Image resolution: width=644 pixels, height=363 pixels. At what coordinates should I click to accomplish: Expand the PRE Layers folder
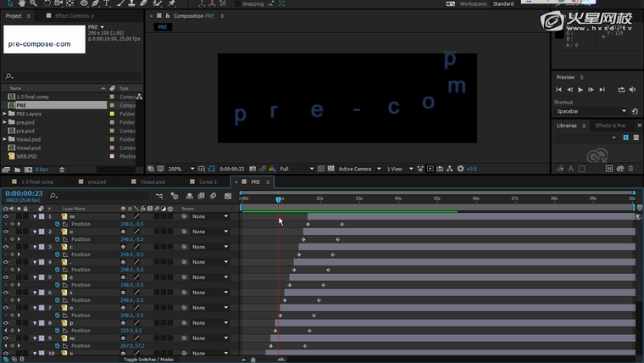coord(5,114)
